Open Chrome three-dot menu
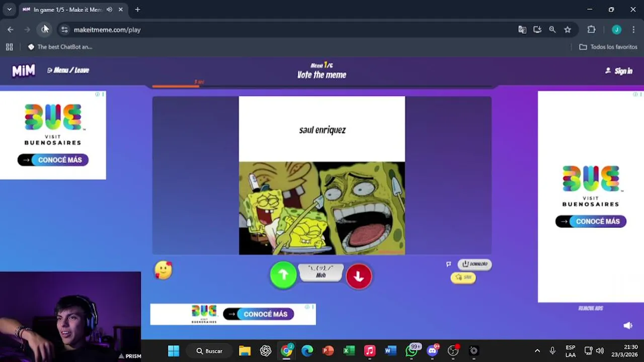This screenshot has height=362, width=644. tap(633, 30)
